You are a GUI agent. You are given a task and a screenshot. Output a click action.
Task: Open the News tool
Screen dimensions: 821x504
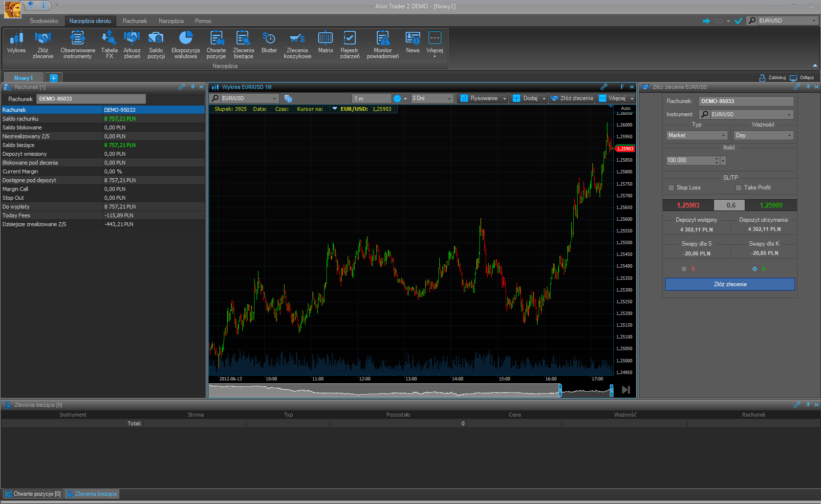[x=413, y=42]
